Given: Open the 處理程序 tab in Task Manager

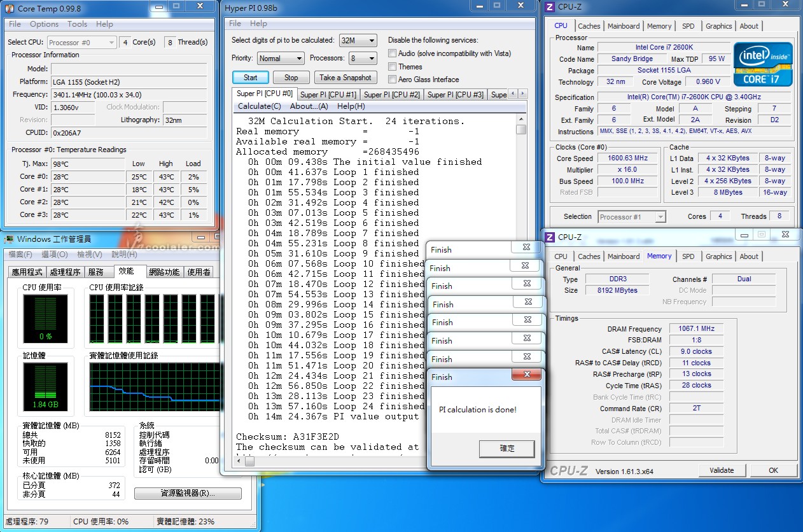Looking at the screenshot, I should click(x=66, y=272).
